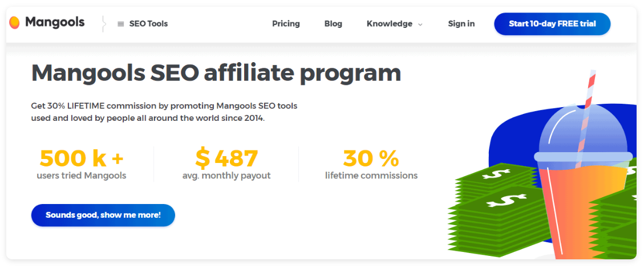Open the Blog link in navigation
Viewport: 644px width, 269px height.
(333, 24)
